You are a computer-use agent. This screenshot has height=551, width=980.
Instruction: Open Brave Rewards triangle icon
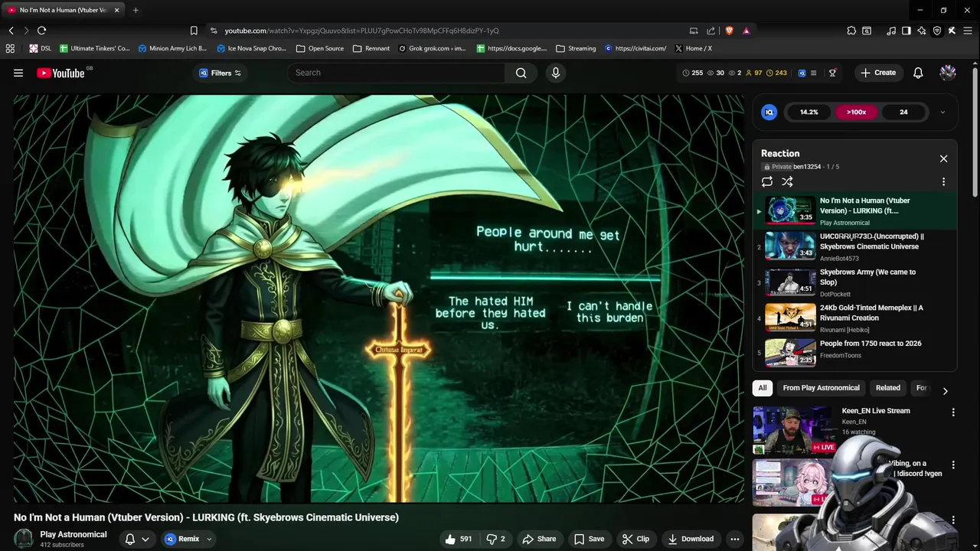[x=746, y=31]
